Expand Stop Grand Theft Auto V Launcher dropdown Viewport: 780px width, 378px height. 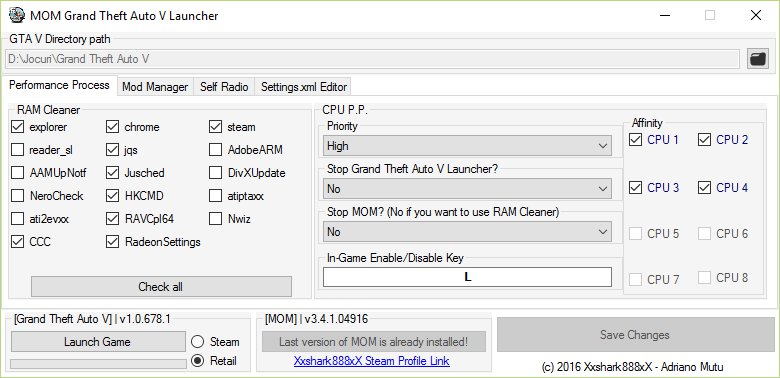467,189
